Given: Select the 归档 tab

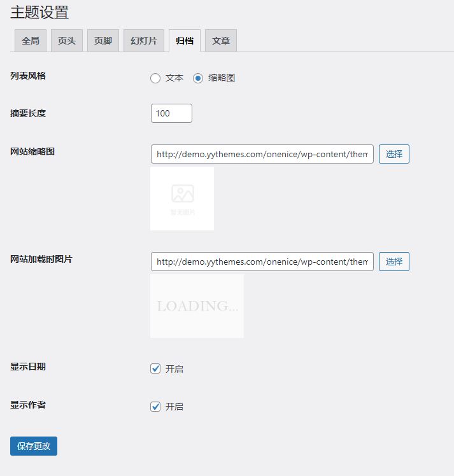Looking at the screenshot, I should 185,41.
